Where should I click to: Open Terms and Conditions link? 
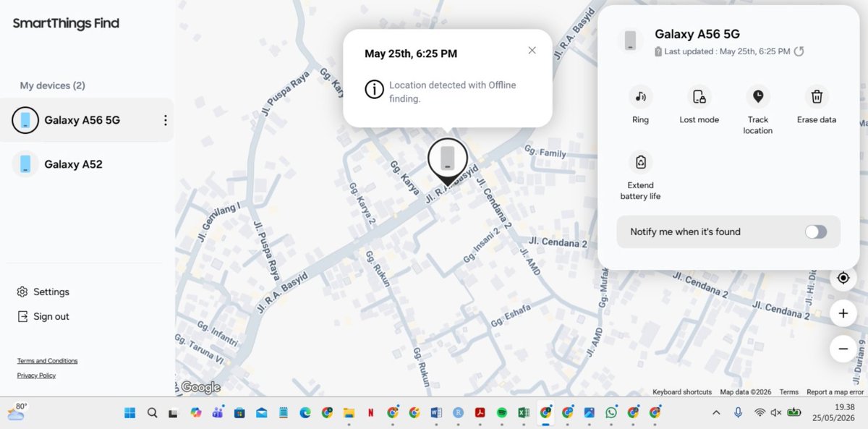click(x=47, y=361)
